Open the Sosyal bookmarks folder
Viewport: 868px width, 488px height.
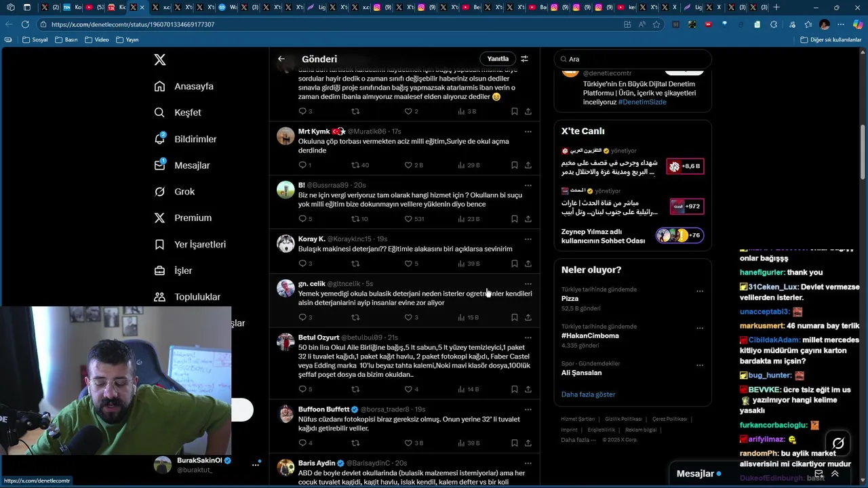35,40
